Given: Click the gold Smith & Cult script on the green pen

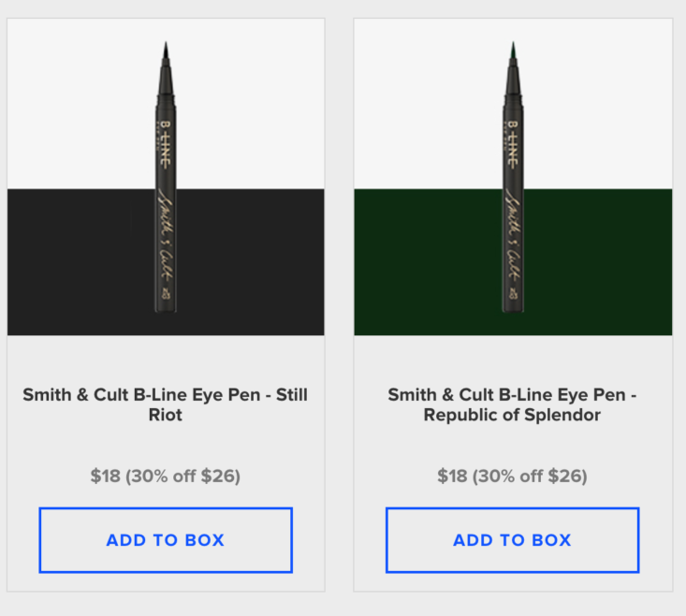Looking at the screenshot, I should tap(513, 234).
